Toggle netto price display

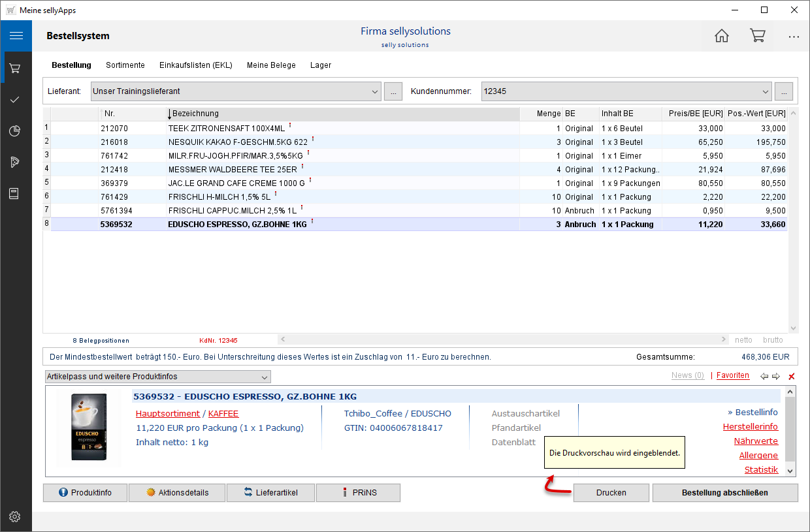coord(743,340)
